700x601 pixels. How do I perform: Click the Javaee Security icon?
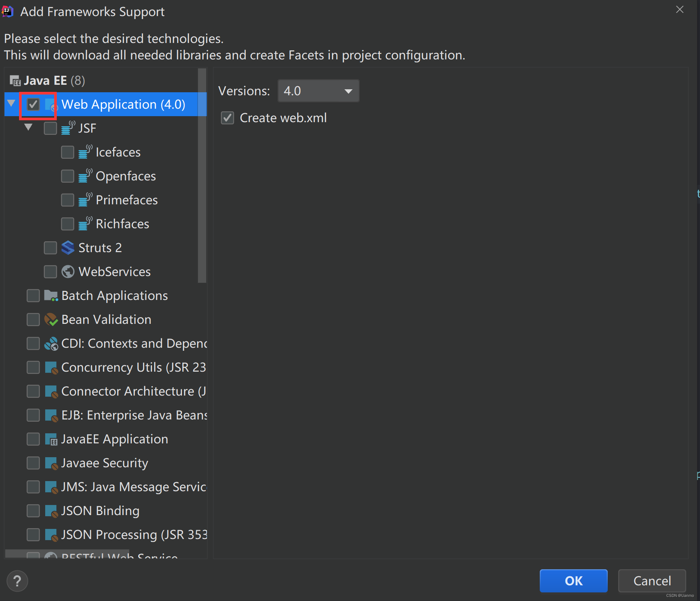pyautogui.click(x=51, y=463)
